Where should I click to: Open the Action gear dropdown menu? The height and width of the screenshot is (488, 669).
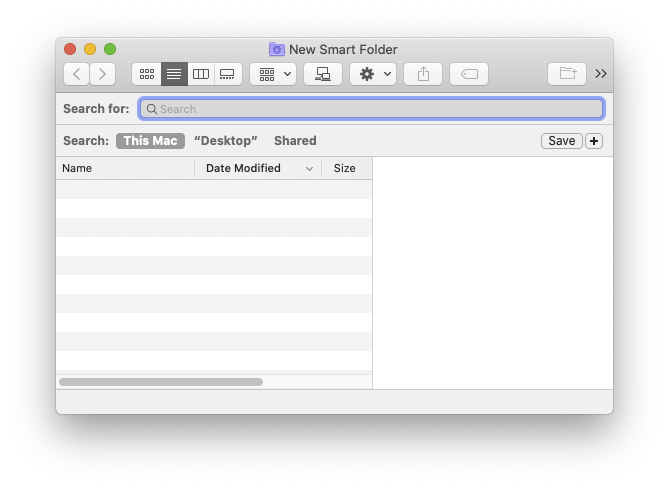(373, 74)
